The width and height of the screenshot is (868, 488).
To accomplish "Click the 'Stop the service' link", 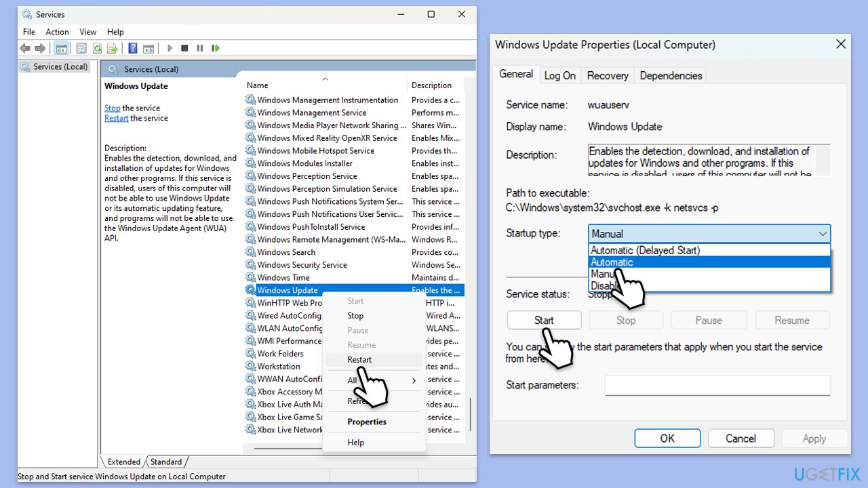I will click(x=113, y=108).
